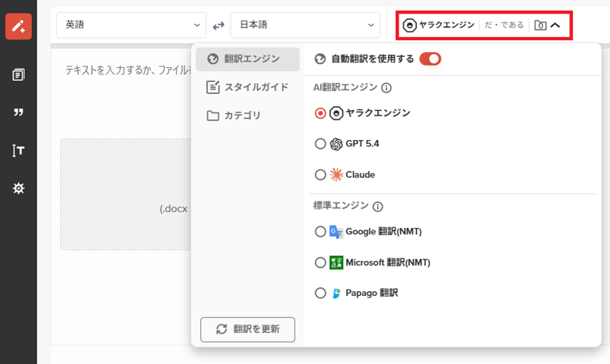Select the GPT 5.4 engine radio button

[x=320, y=144]
